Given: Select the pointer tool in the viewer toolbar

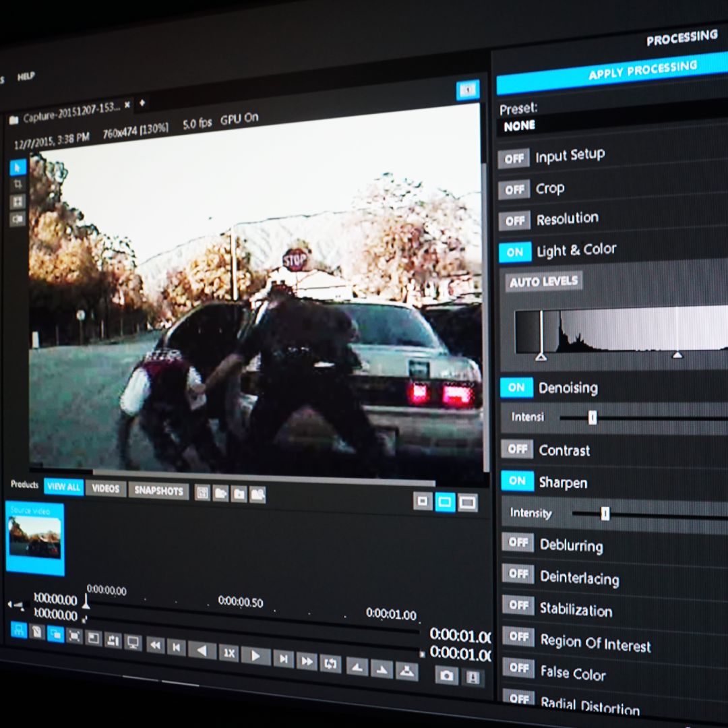Looking at the screenshot, I should pos(16,167).
